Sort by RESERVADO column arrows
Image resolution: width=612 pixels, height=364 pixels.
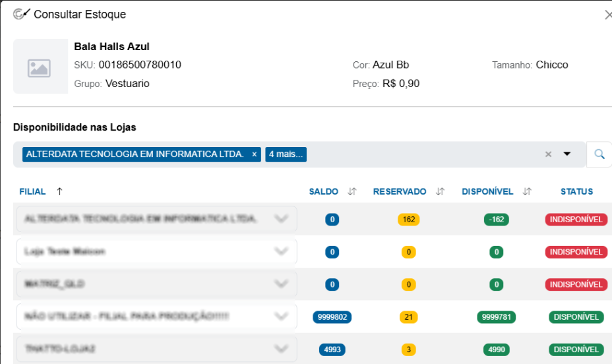pyautogui.click(x=441, y=191)
